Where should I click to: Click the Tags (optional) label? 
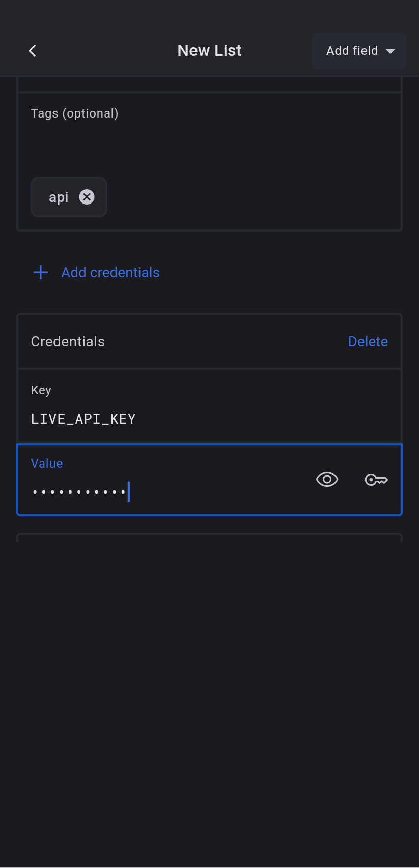click(x=74, y=113)
